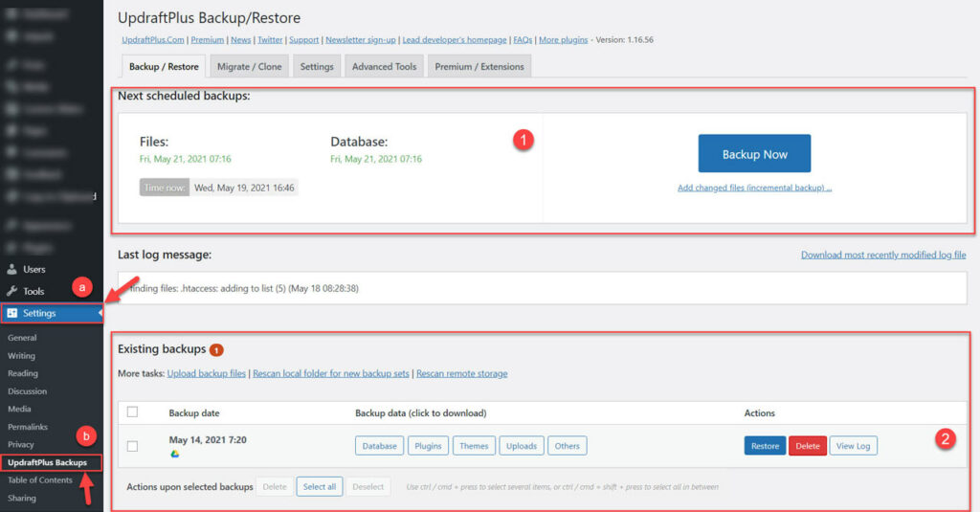Open the Premium / Extensions tab
The height and width of the screenshot is (512, 980).
pos(479,66)
